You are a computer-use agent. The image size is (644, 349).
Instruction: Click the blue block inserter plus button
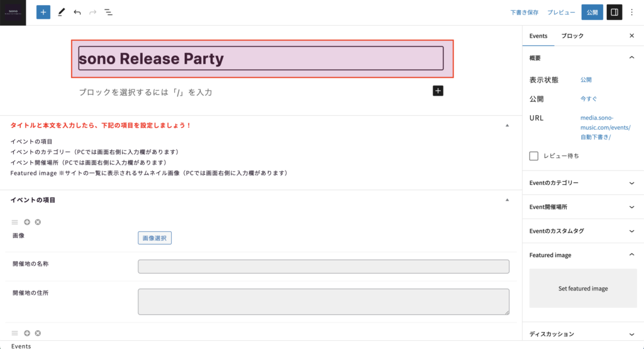pos(43,12)
